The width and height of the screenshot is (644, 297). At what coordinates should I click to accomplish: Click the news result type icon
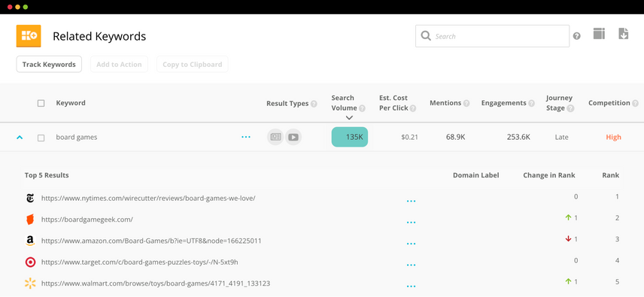(x=275, y=137)
